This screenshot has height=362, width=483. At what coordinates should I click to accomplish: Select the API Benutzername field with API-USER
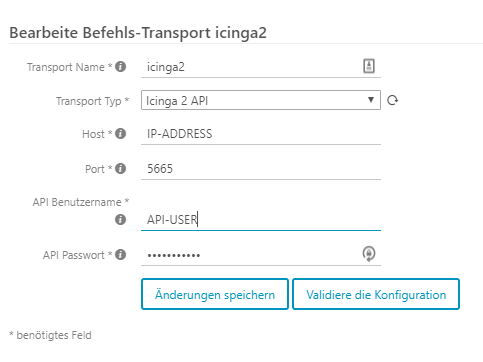[x=261, y=220]
